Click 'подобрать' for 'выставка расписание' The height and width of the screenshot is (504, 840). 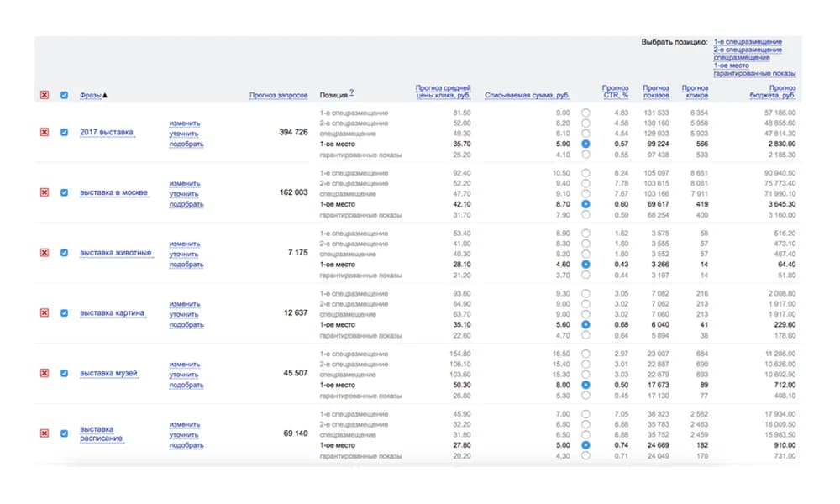click(186, 445)
